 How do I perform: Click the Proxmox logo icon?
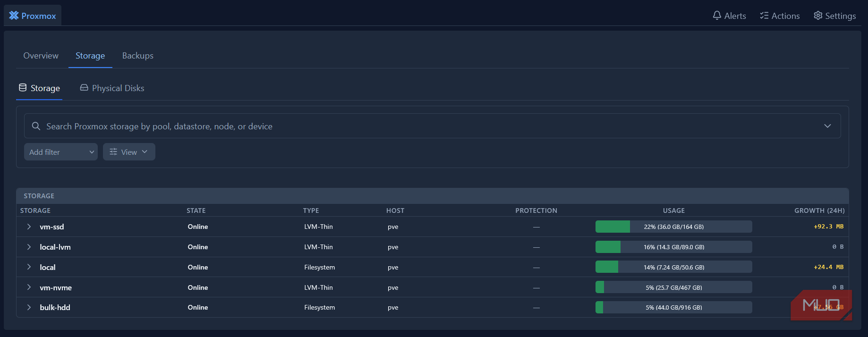[14, 16]
